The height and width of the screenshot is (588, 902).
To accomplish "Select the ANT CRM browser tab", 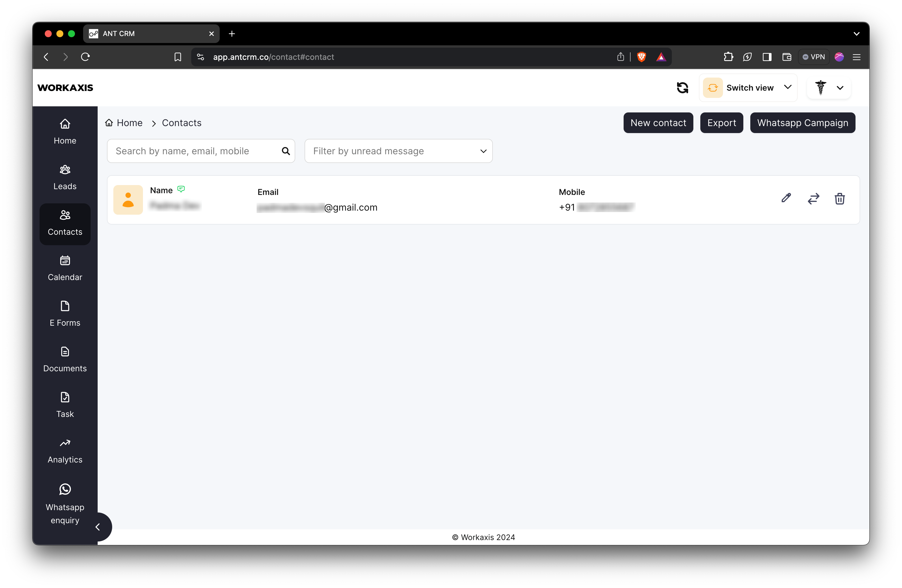I will click(151, 33).
